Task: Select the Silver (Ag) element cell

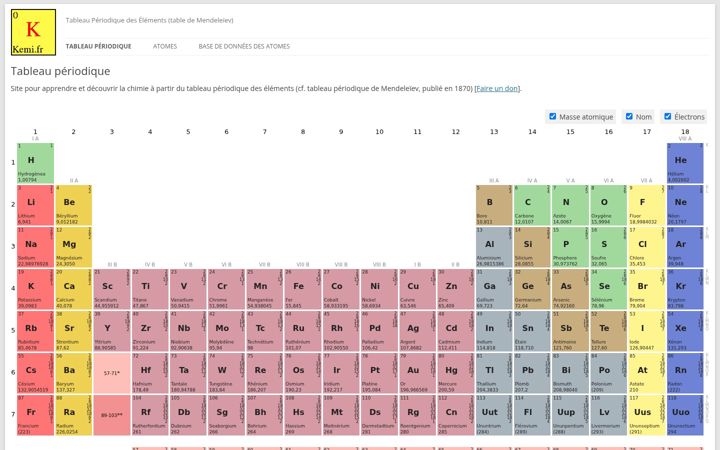Action: pos(417,331)
